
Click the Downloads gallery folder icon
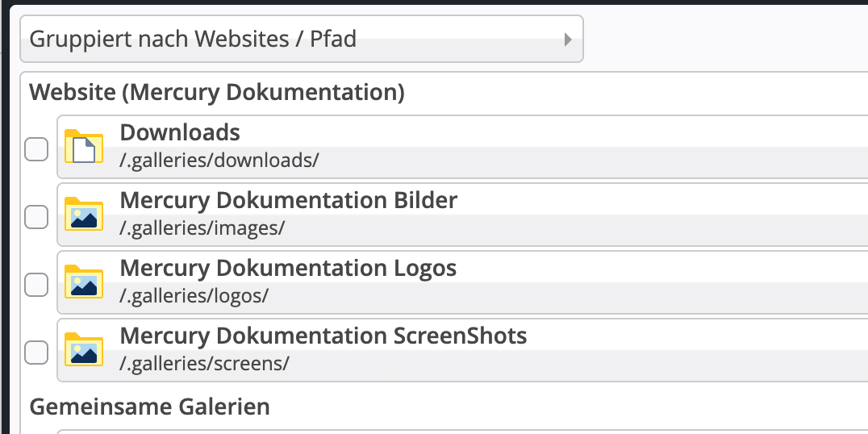(x=84, y=147)
